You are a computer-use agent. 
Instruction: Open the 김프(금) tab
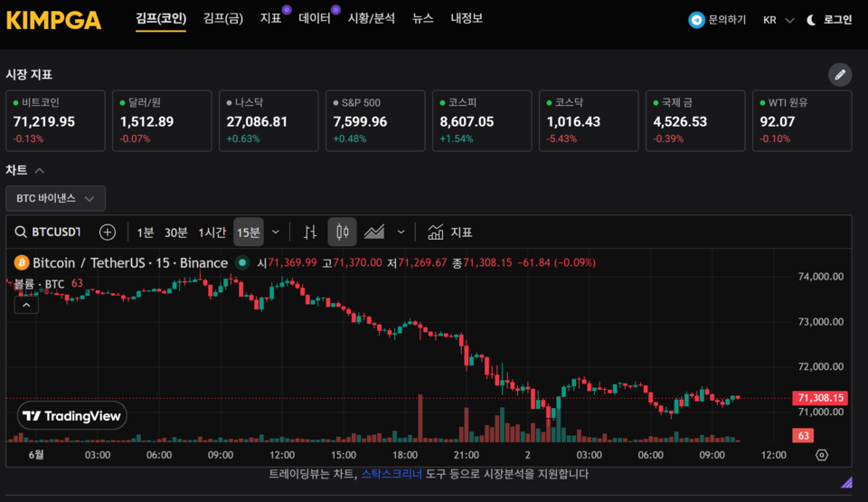(223, 19)
